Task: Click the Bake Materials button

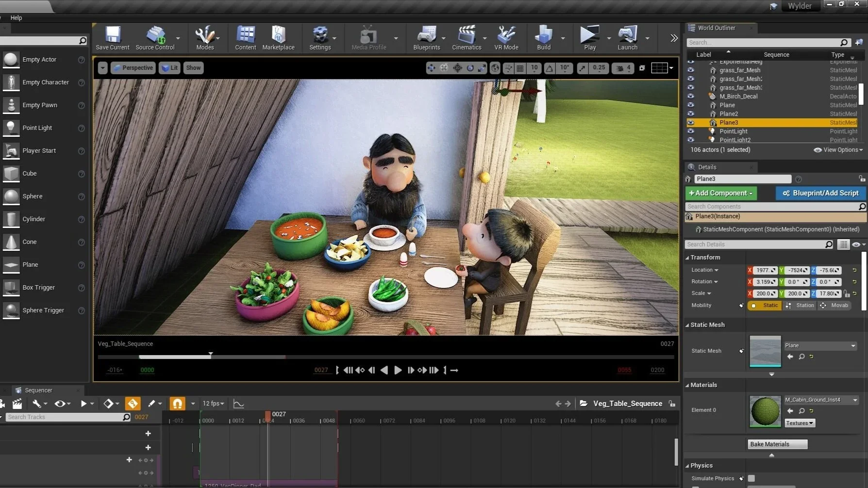Action: [777, 444]
